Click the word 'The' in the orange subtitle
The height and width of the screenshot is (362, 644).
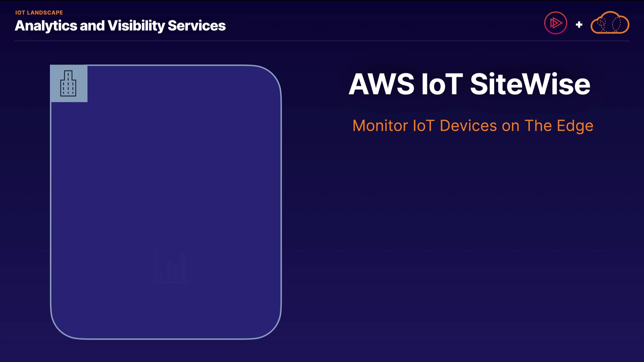point(538,126)
